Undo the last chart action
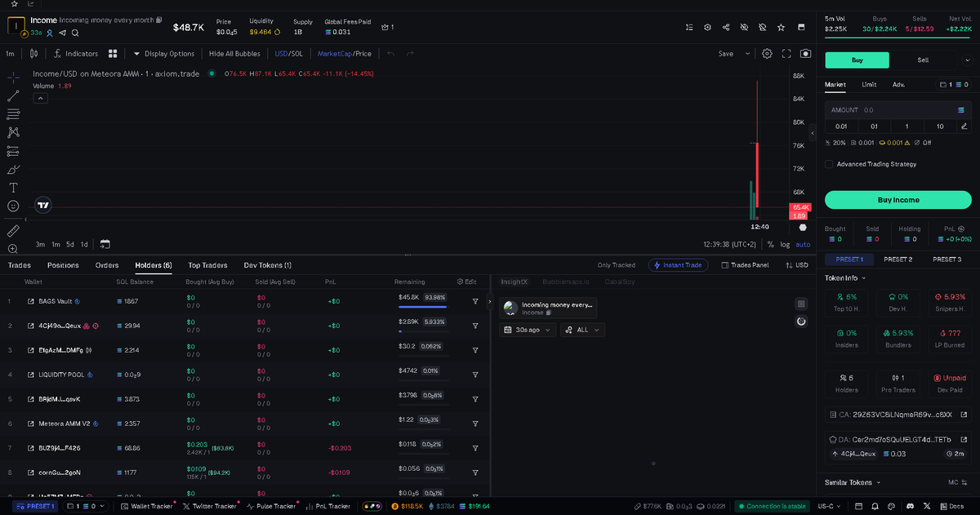Screen dimensions: 980x515 click(390, 54)
